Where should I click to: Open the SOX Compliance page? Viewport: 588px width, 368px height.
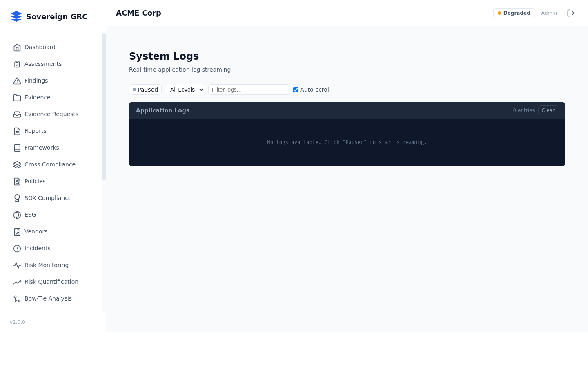click(48, 198)
